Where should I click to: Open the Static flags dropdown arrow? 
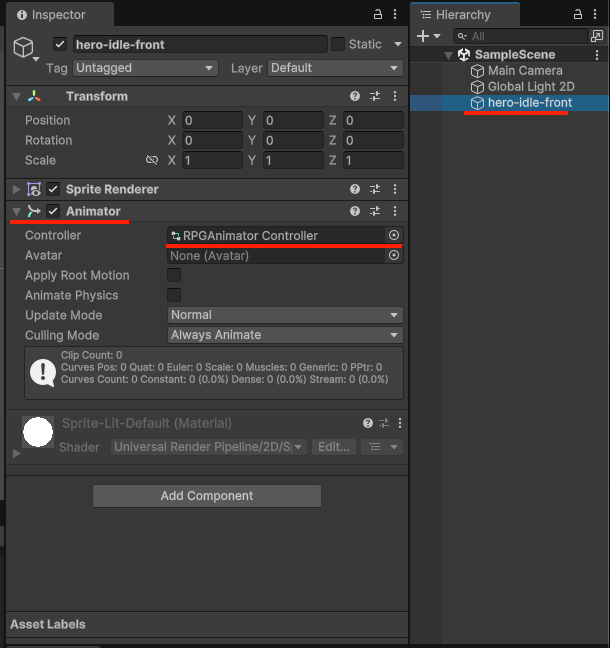(398, 44)
